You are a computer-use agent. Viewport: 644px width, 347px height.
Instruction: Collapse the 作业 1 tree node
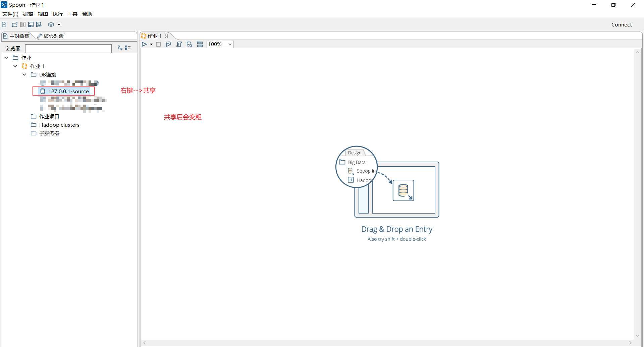[x=15, y=66]
